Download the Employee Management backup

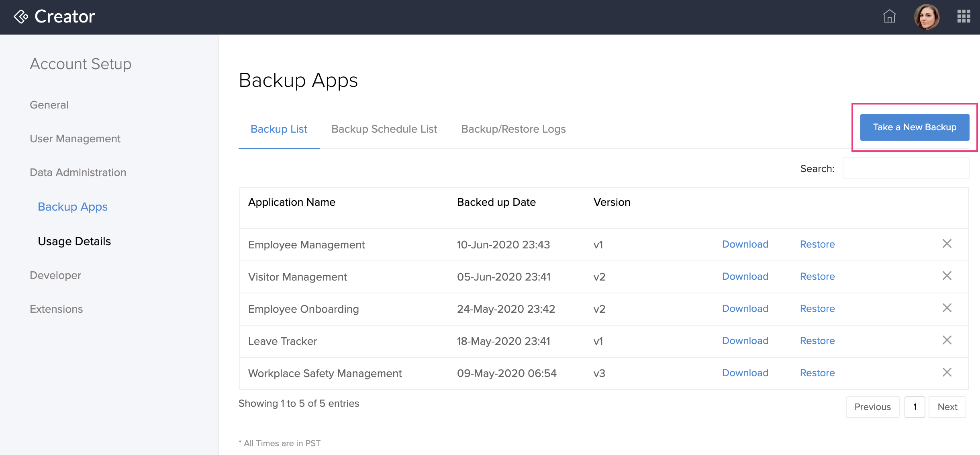(x=745, y=244)
